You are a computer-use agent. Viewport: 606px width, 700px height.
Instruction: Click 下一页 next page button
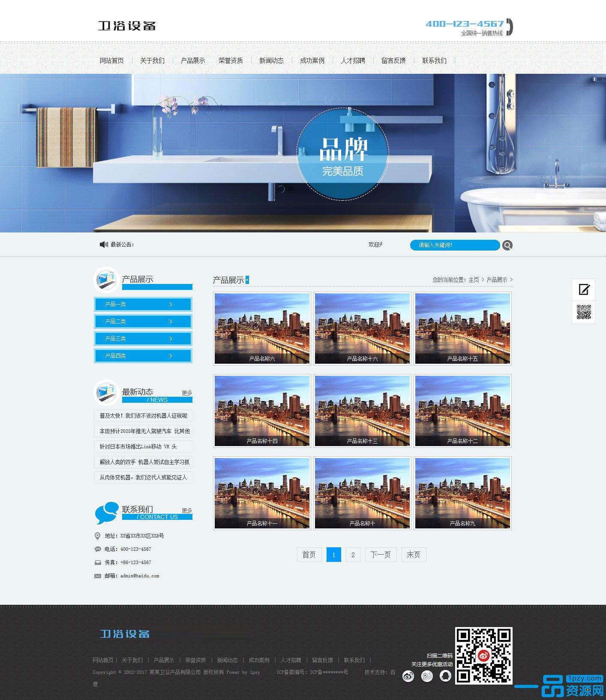coord(381,555)
